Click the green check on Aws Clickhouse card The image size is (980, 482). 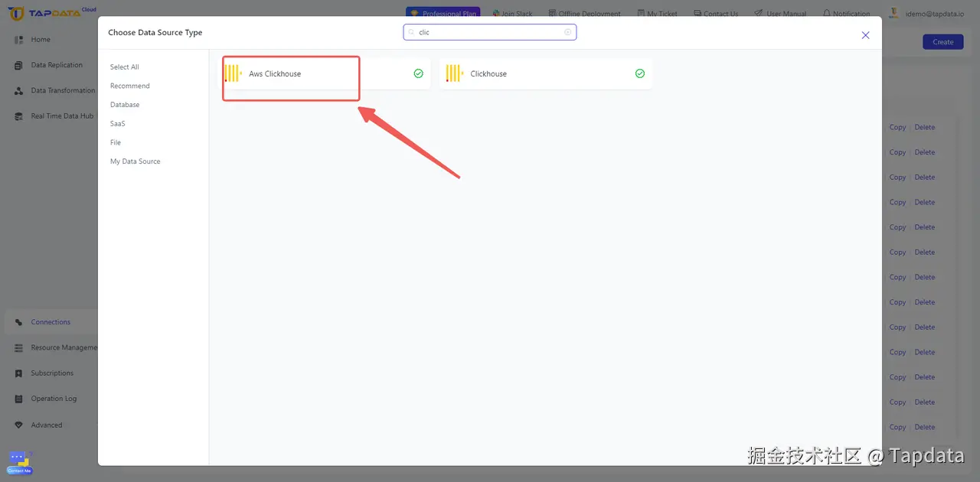[x=418, y=73]
